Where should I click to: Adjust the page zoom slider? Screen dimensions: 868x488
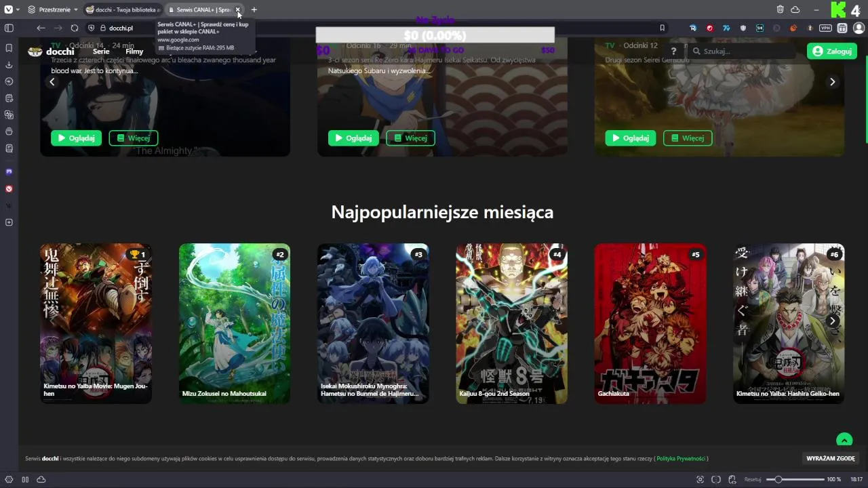click(x=795, y=479)
